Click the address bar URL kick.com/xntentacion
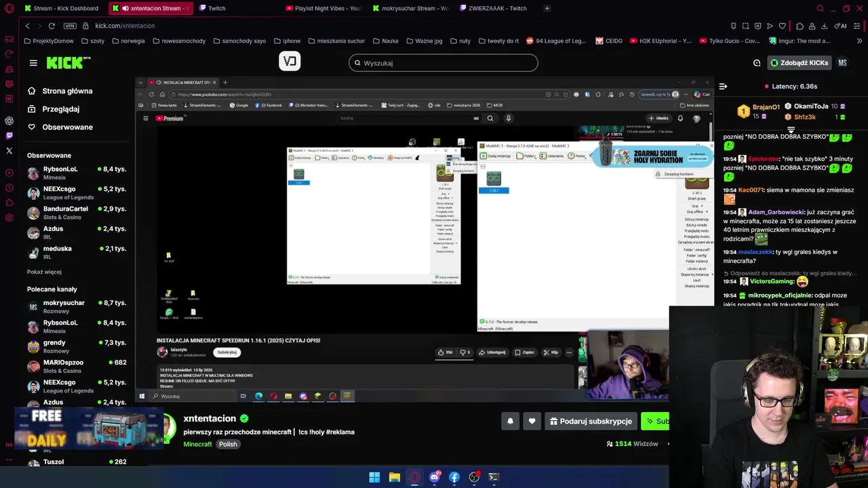The height and width of the screenshot is (488, 868). pyautogui.click(x=125, y=26)
